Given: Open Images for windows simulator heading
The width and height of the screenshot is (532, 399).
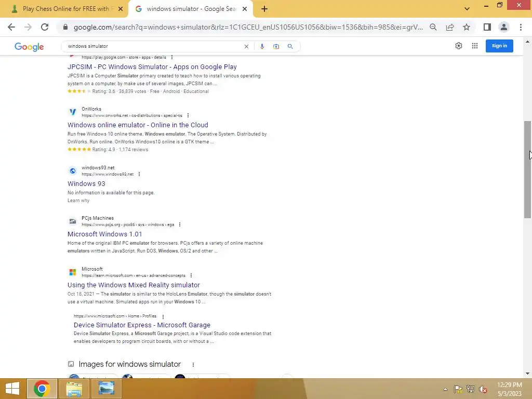Looking at the screenshot, I should (129, 364).
